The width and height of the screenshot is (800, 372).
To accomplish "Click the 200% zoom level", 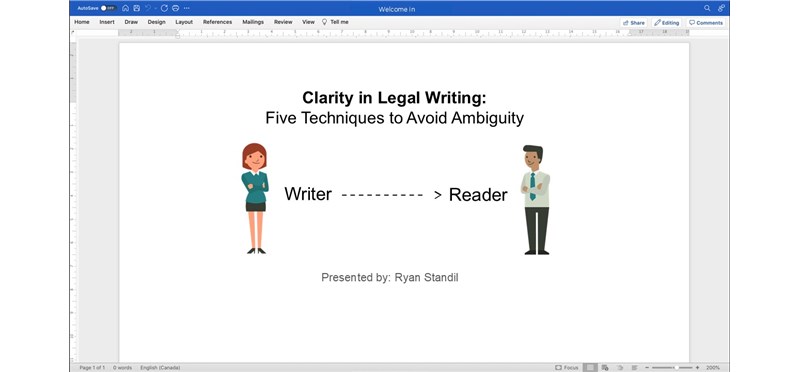I will 713,367.
